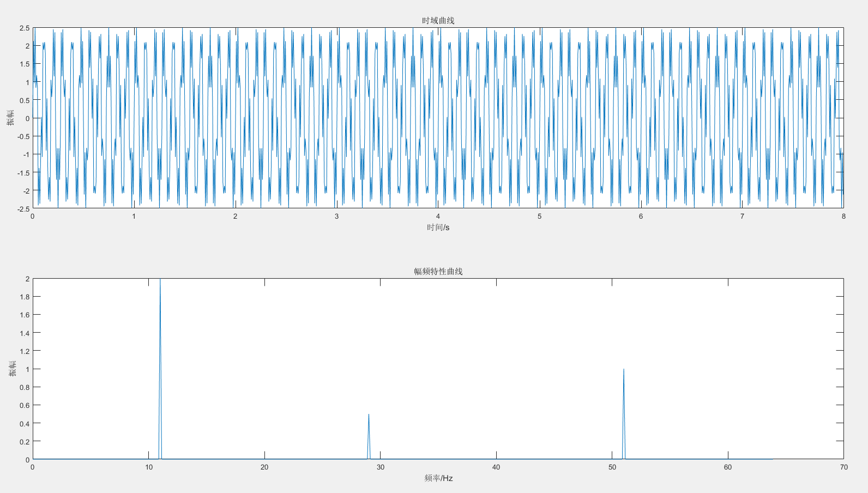Image resolution: width=868 pixels, height=493 pixels.
Task: Click the "4" tick label on the time axis
Action: tap(438, 217)
